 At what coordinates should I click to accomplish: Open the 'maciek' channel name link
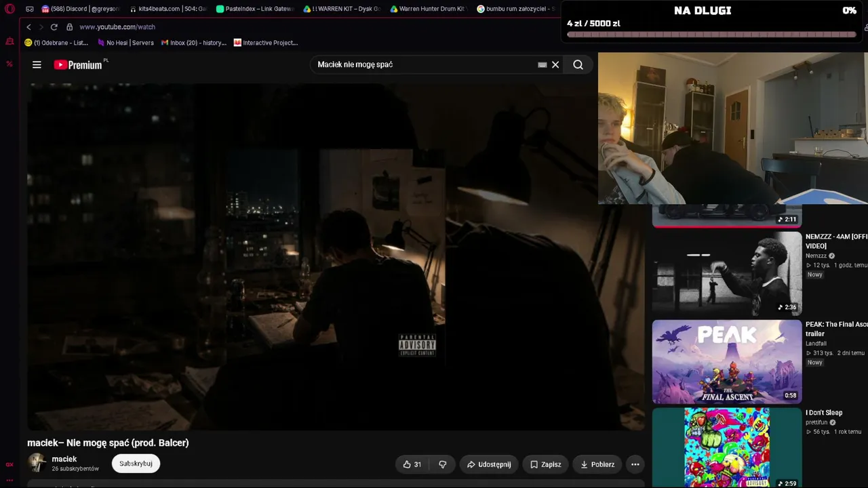point(64,459)
